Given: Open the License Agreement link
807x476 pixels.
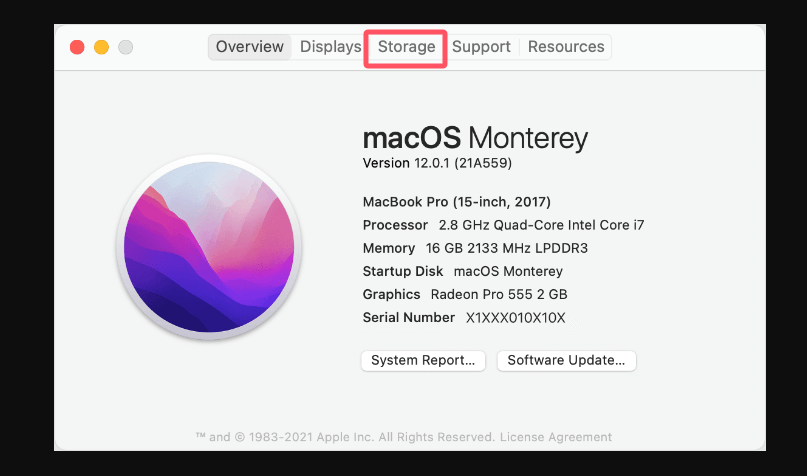Looking at the screenshot, I should pyautogui.click(x=556, y=437).
